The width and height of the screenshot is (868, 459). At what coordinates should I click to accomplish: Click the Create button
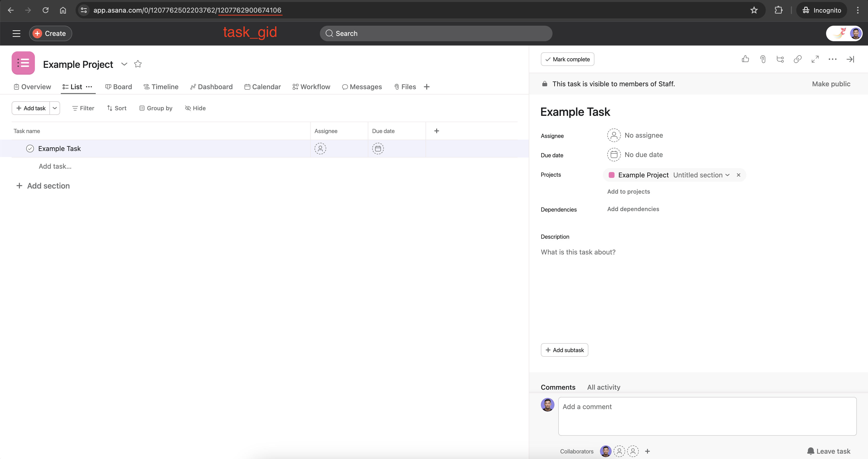(50, 33)
